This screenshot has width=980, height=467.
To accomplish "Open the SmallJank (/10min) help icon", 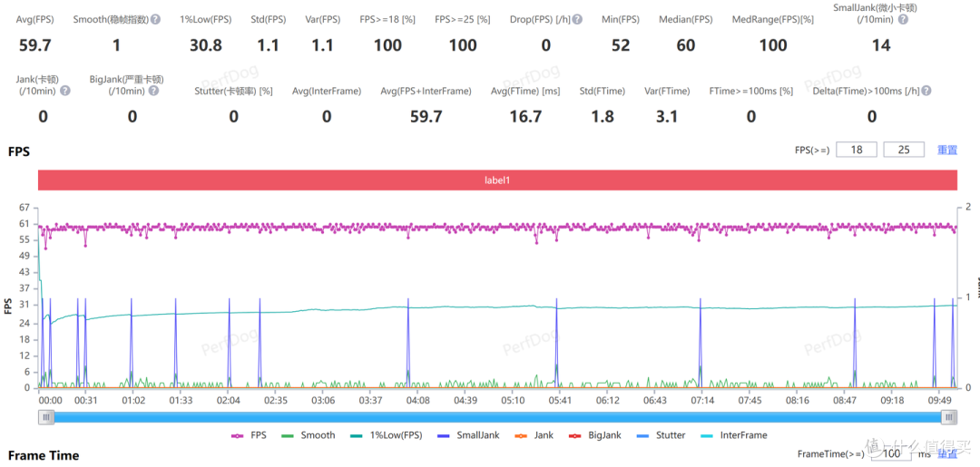I will pos(902,19).
